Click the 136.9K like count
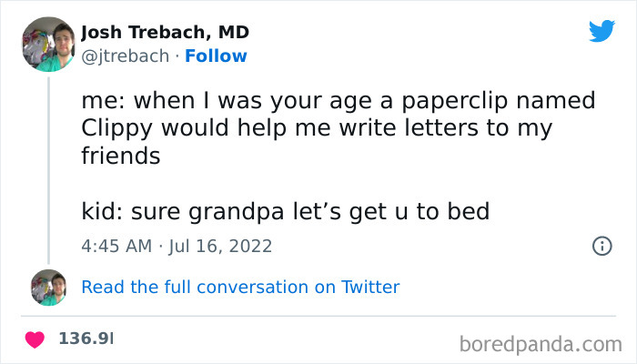The image size is (637, 364). point(86,339)
